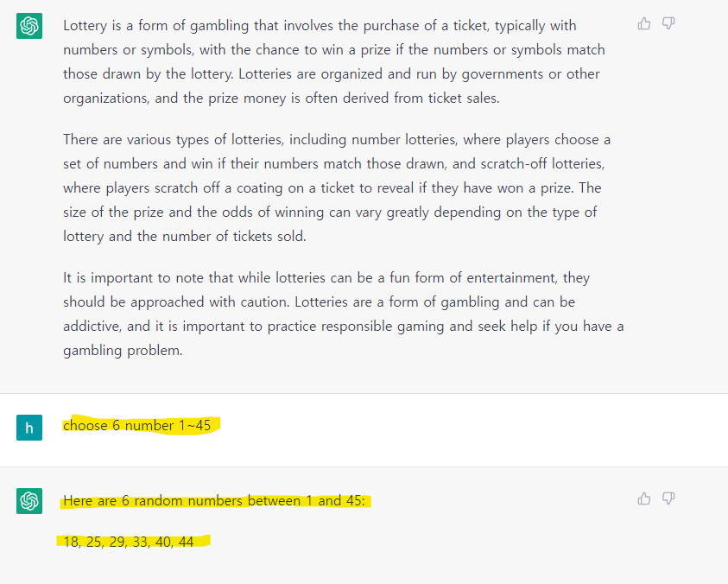Click the number 29 in the generated list
The image size is (728, 584).
[x=117, y=542]
